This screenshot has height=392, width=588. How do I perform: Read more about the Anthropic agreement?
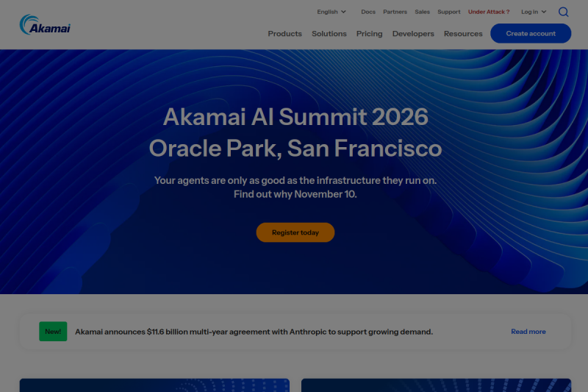528,332
